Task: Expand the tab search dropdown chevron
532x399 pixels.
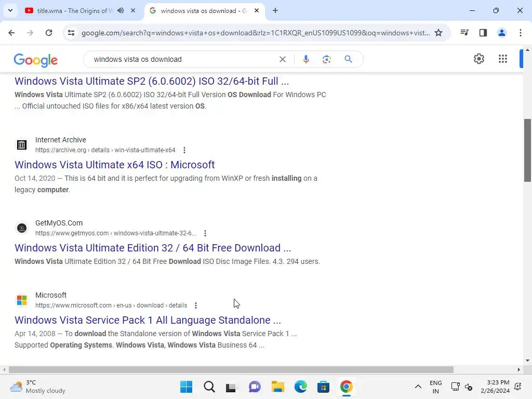Action: click(10, 10)
